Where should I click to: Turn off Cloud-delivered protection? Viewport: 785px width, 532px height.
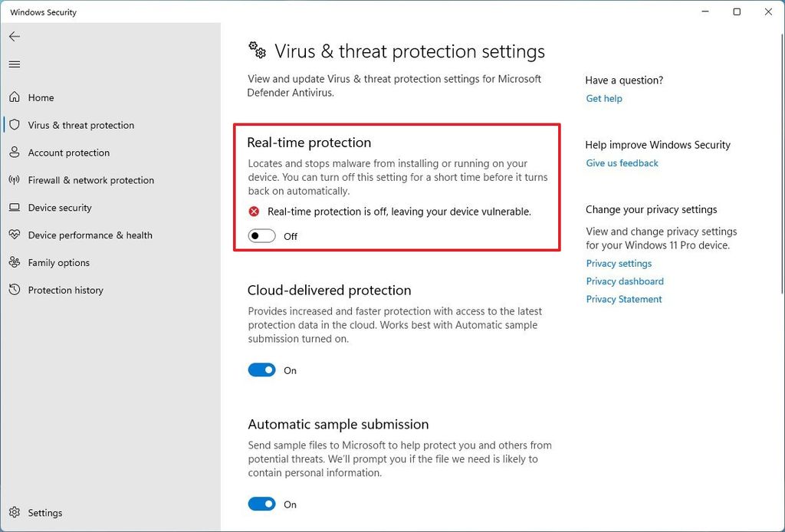tap(261, 369)
